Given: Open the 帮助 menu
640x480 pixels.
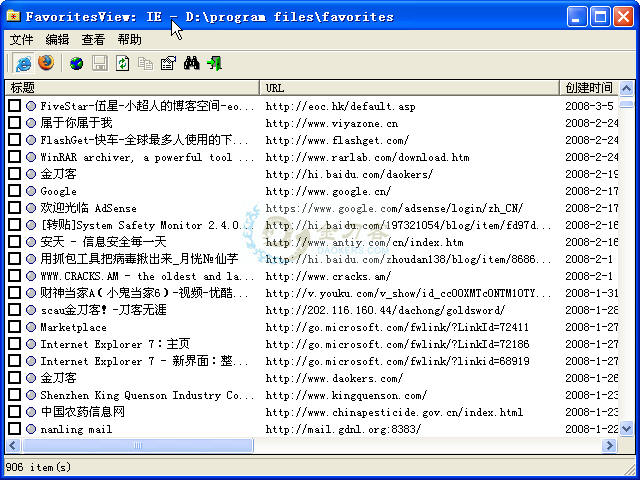Looking at the screenshot, I should (129, 40).
